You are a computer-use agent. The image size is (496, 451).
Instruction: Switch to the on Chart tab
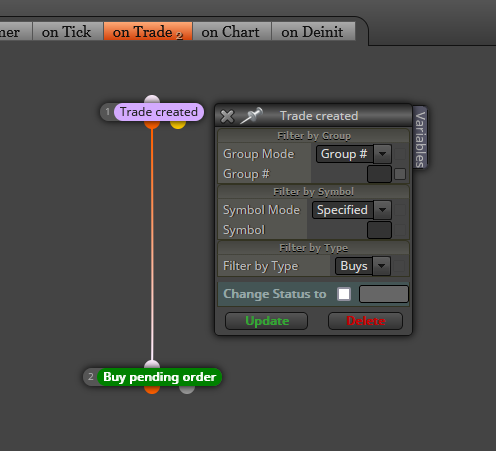click(232, 32)
